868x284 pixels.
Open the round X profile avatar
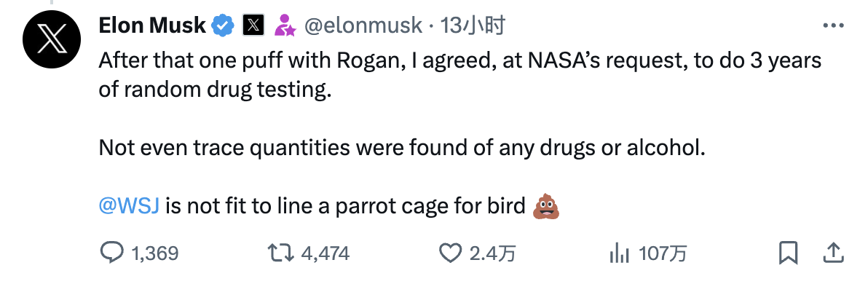(52, 38)
